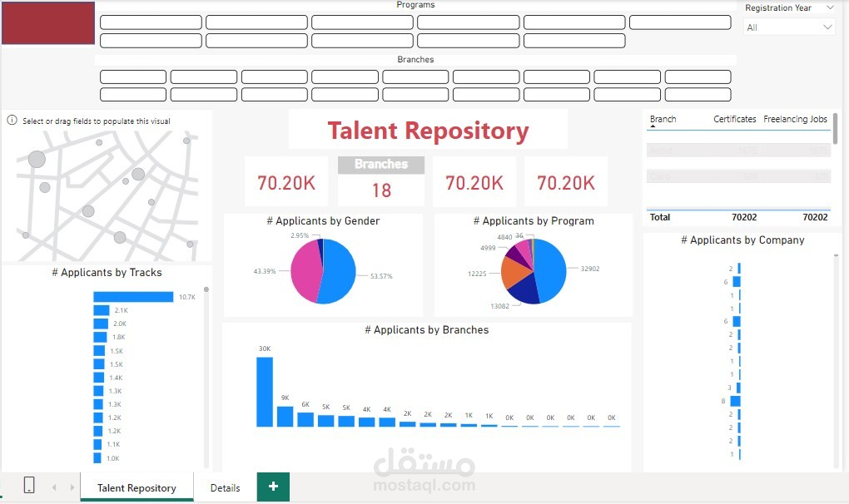
Task: Click the company bar labeled 8
Action: (735, 401)
